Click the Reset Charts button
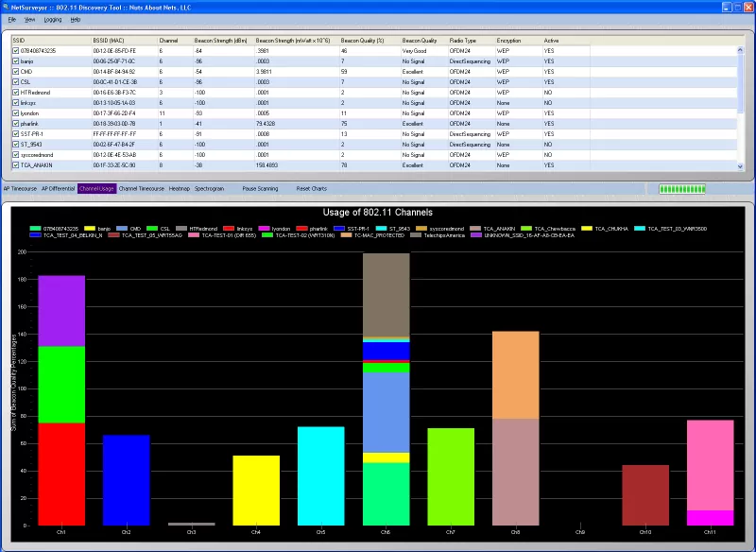 coord(312,188)
